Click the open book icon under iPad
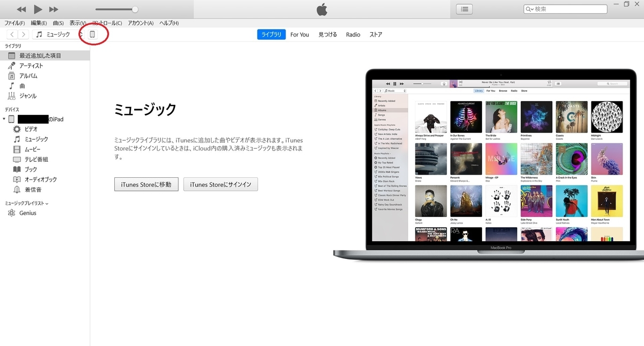644x346 pixels. point(17,169)
